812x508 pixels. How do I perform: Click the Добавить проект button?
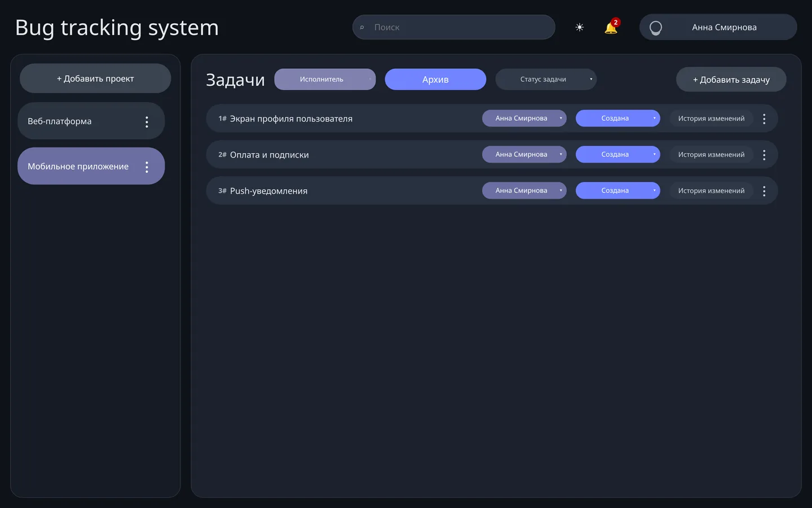click(95, 78)
